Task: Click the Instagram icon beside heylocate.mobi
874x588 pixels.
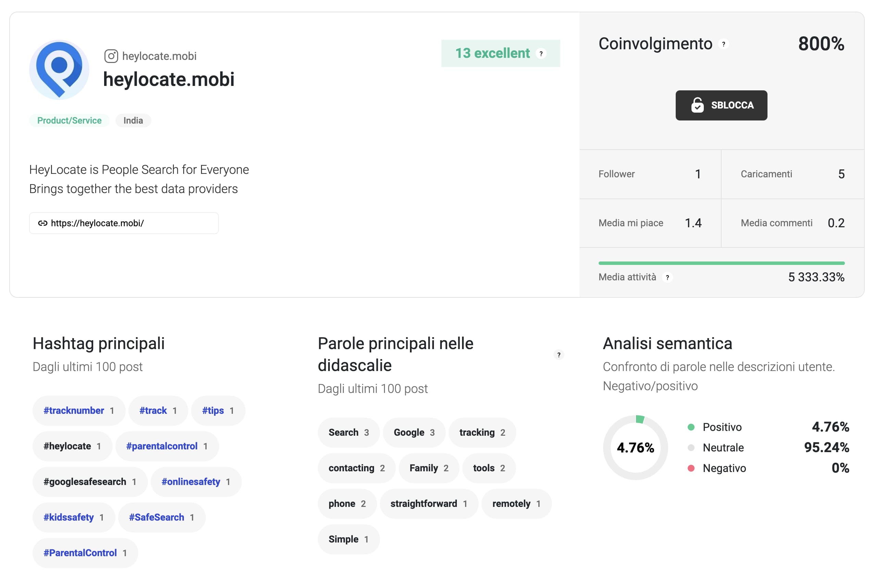Action: pos(111,56)
